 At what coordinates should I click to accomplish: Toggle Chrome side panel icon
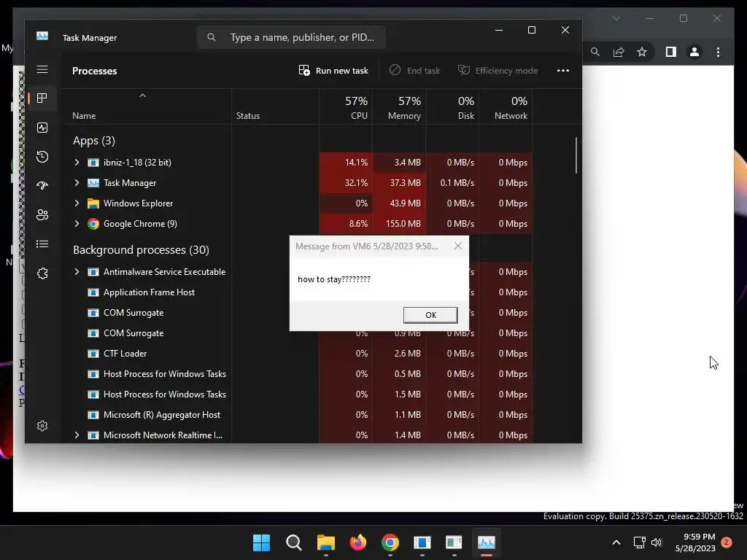[671, 52]
